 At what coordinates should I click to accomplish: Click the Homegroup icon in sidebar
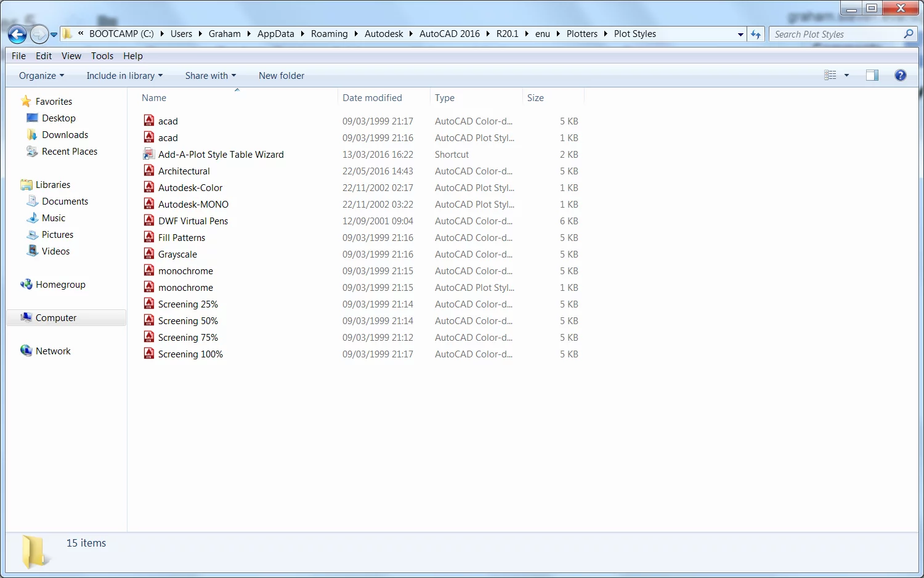click(26, 285)
